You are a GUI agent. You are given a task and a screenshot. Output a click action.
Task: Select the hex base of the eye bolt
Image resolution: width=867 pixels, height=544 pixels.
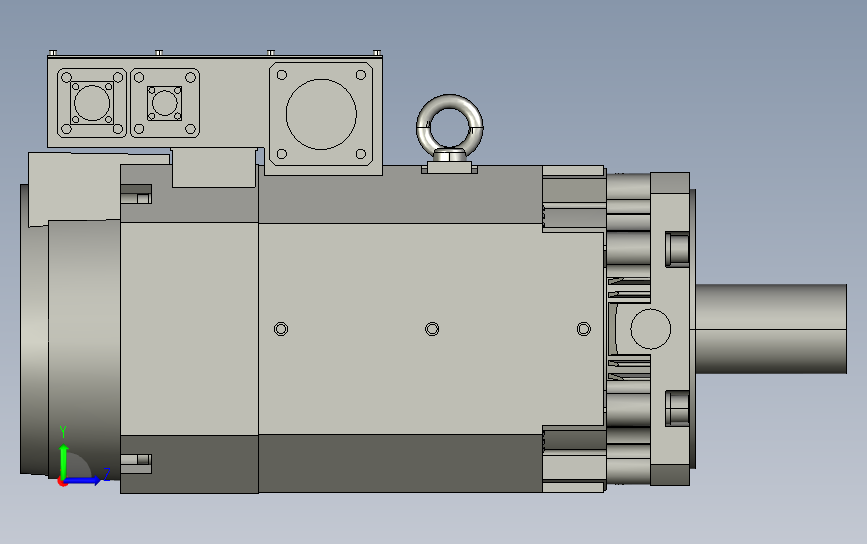(x=450, y=155)
